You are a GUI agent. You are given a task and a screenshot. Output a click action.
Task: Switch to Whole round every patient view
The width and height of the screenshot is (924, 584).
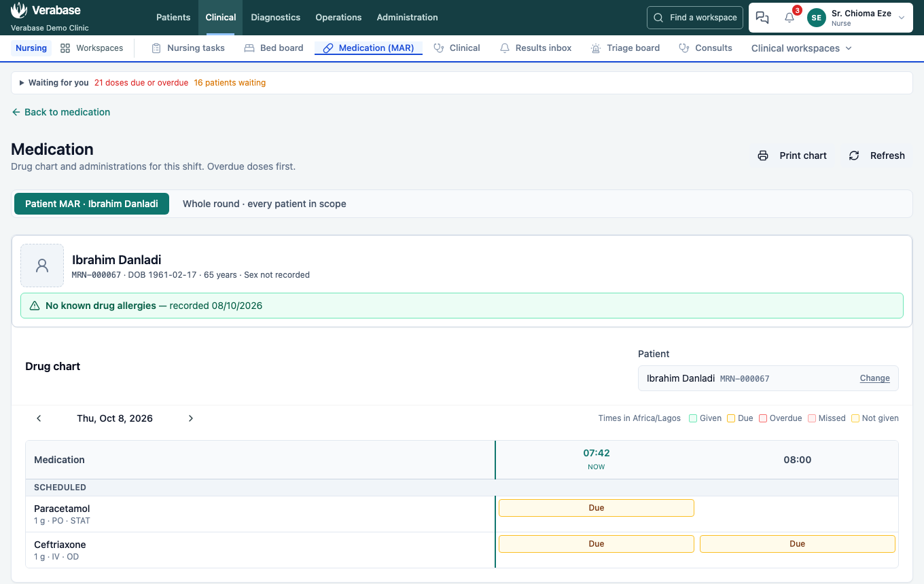tap(264, 204)
